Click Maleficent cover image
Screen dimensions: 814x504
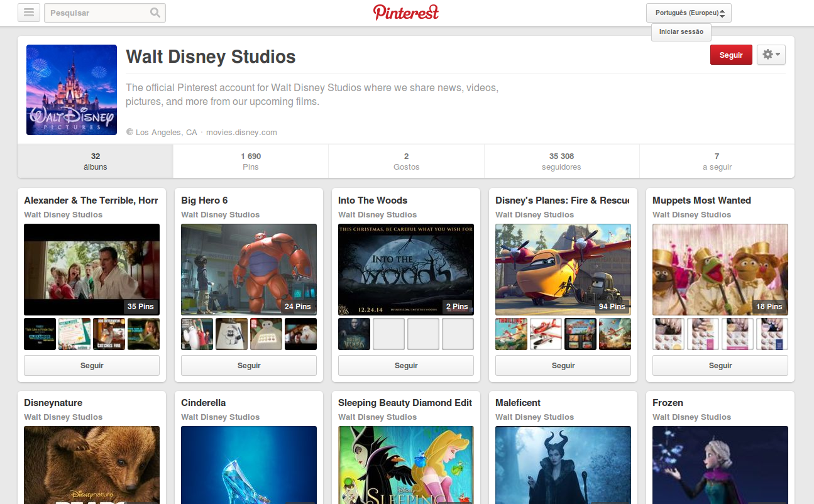(563, 465)
